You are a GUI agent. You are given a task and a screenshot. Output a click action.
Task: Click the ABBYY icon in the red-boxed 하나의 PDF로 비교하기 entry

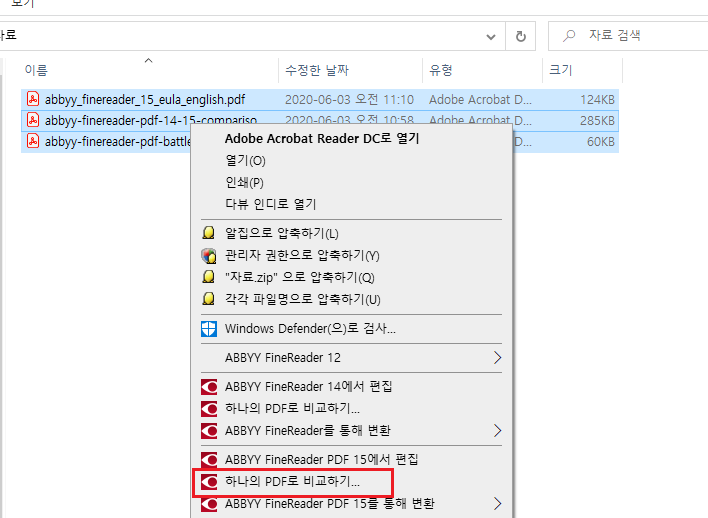[209, 482]
